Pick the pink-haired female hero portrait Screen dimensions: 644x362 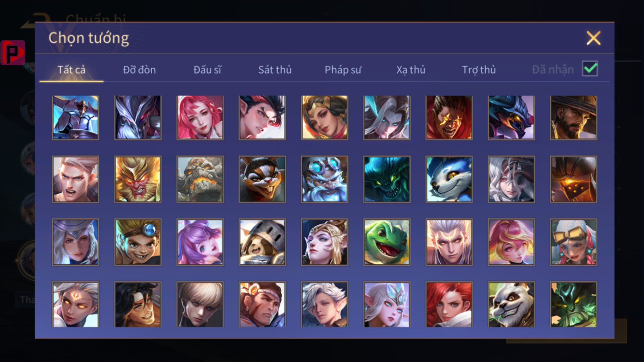pos(200,117)
